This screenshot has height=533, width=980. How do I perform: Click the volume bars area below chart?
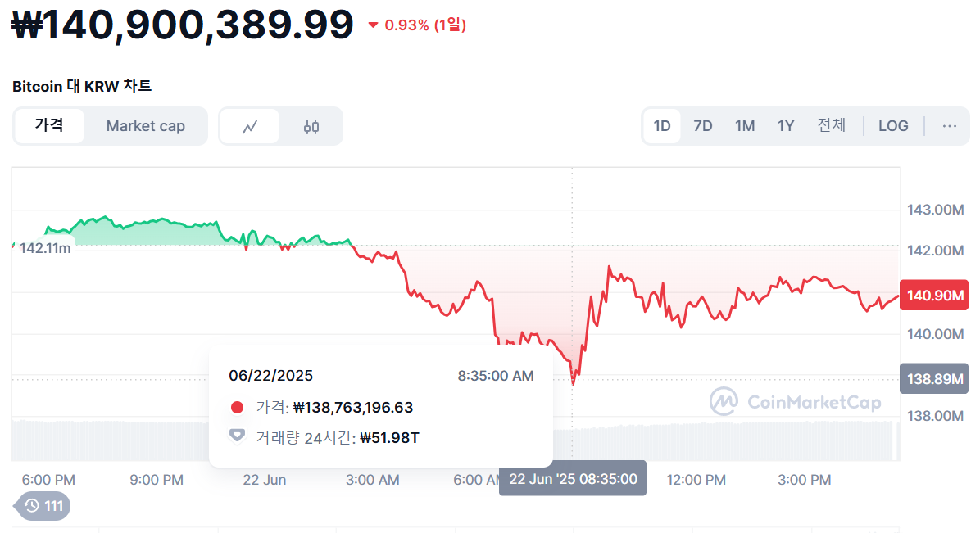[x=737, y=440]
